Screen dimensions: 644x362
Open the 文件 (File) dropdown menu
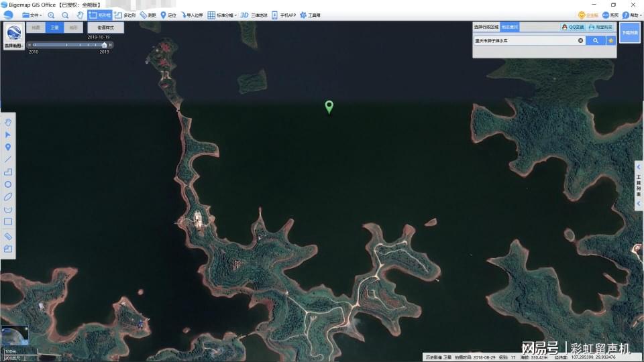pos(32,15)
